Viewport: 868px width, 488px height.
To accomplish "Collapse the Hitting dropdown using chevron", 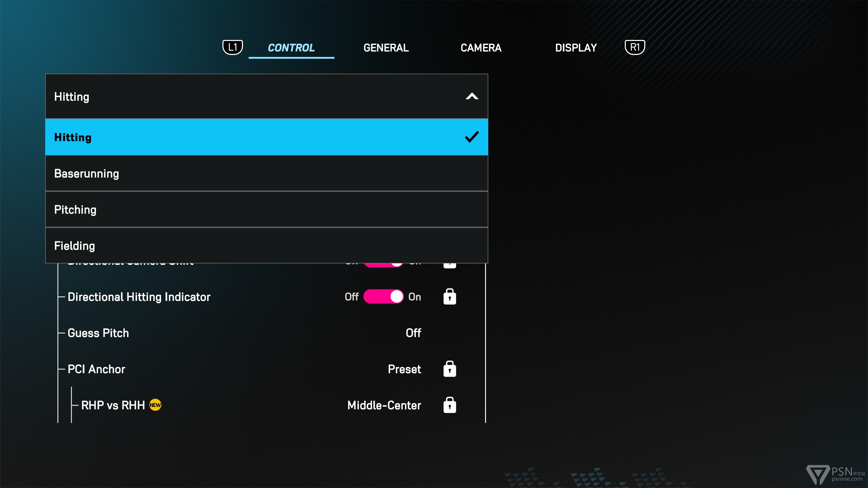I will [472, 97].
